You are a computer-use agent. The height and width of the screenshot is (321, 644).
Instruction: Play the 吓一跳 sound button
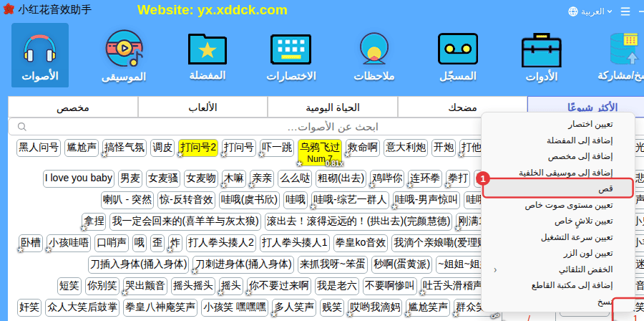(x=277, y=148)
